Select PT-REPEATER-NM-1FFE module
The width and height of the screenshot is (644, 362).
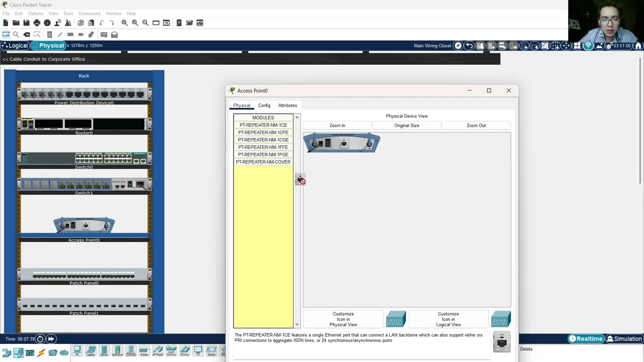coord(263,147)
